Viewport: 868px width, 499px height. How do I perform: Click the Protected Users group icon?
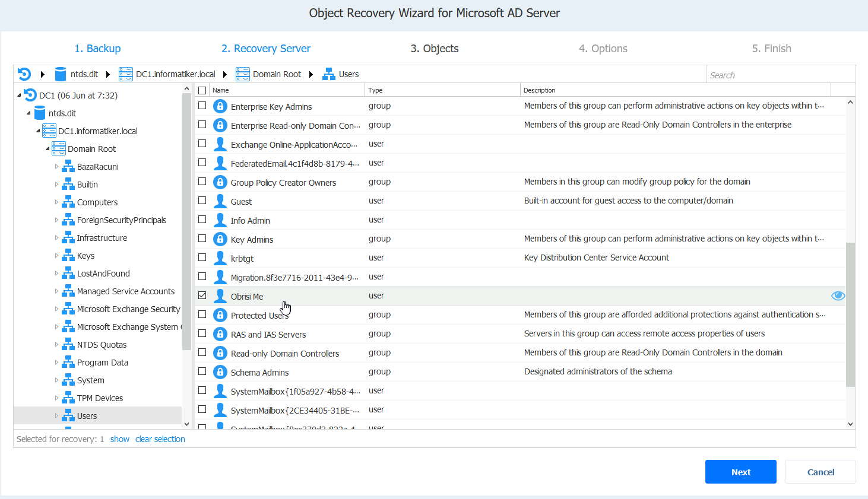pyautogui.click(x=220, y=315)
